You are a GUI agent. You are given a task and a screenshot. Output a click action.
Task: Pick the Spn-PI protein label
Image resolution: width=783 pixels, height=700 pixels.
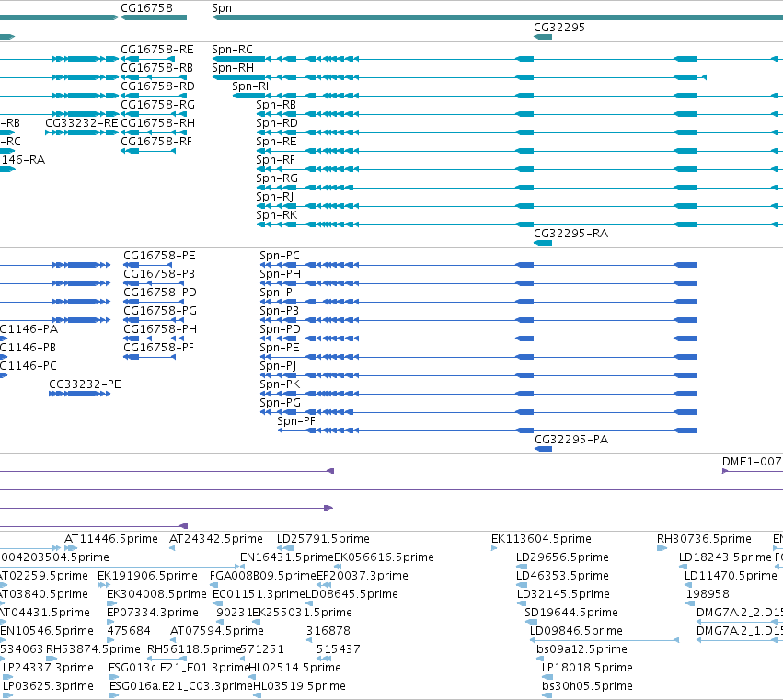coord(278,293)
